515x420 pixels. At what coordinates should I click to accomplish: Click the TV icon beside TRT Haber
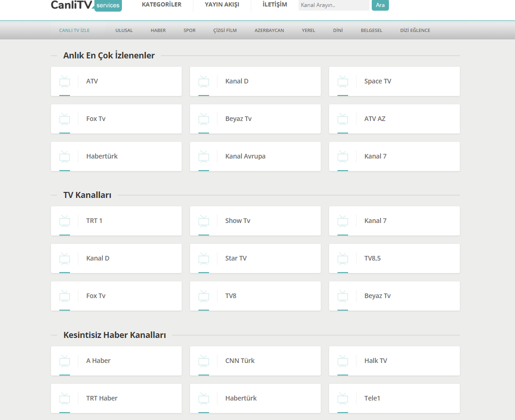point(65,398)
